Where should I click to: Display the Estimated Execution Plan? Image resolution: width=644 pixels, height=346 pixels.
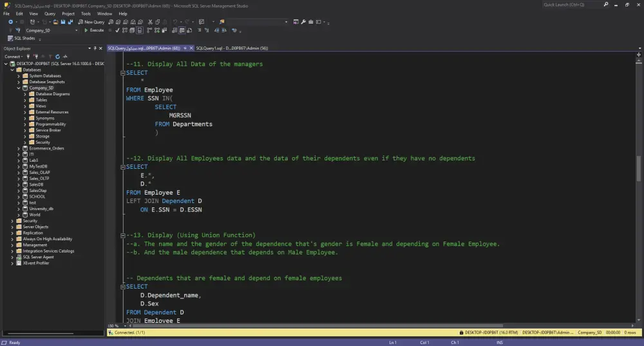[125, 30]
